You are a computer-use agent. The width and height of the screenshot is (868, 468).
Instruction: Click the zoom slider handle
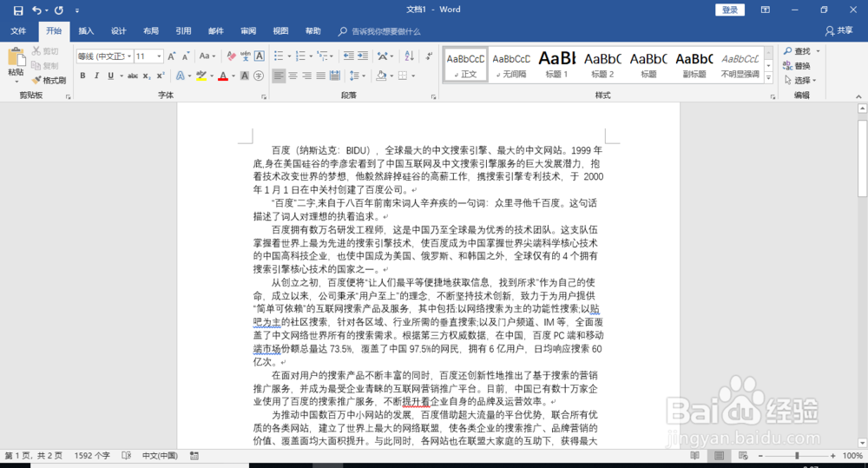[797, 456]
